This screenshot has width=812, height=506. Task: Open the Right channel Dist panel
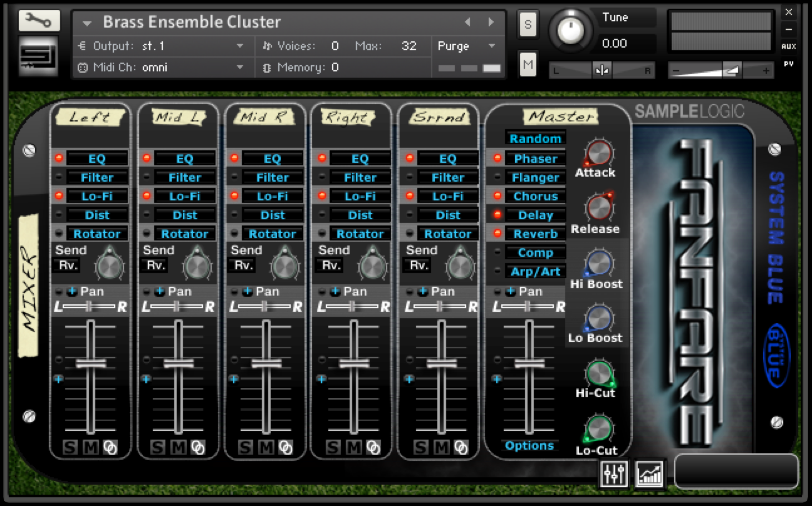click(x=360, y=215)
